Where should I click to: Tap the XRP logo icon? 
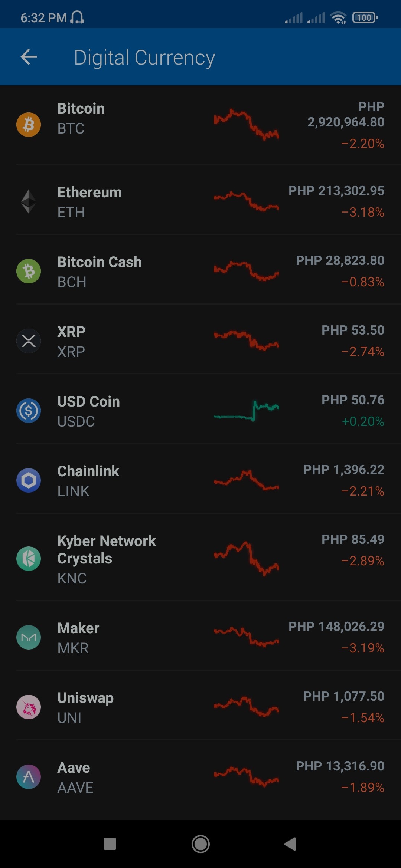29,341
